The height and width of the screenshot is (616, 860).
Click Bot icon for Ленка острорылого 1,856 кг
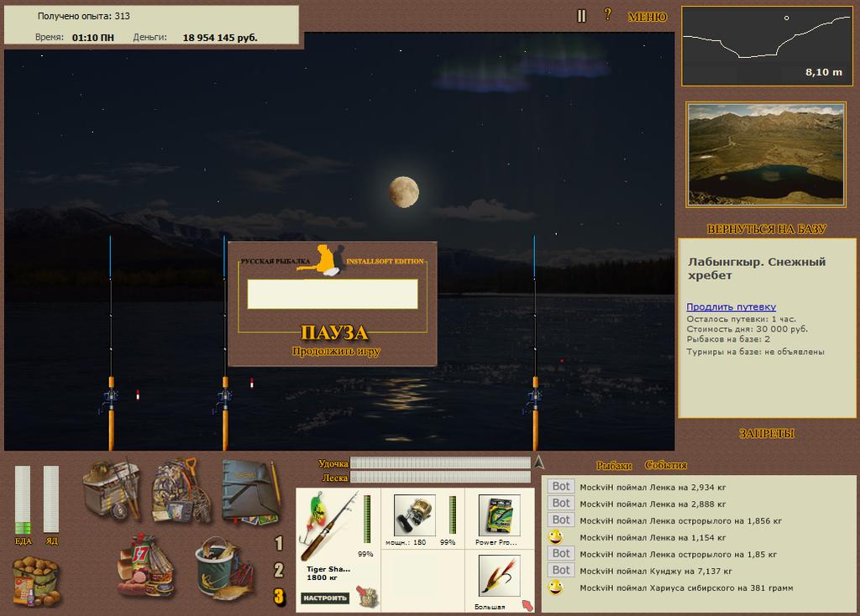[x=560, y=519]
